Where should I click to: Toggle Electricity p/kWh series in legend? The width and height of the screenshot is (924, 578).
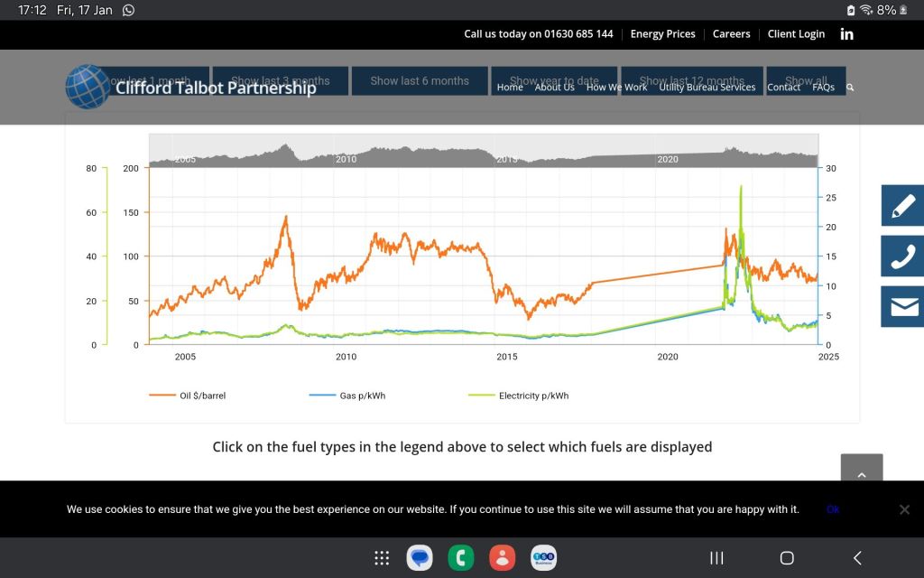tap(519, 396)
